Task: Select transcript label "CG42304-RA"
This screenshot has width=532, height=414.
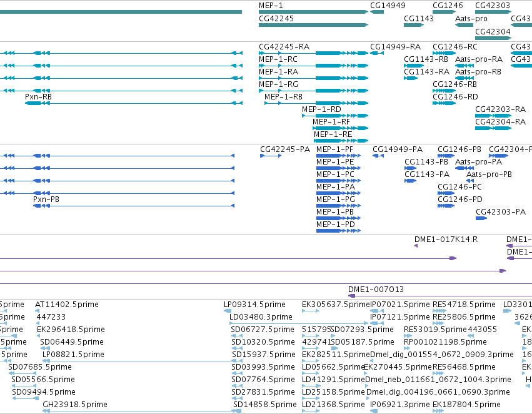Action: click(x=501, y=122)
